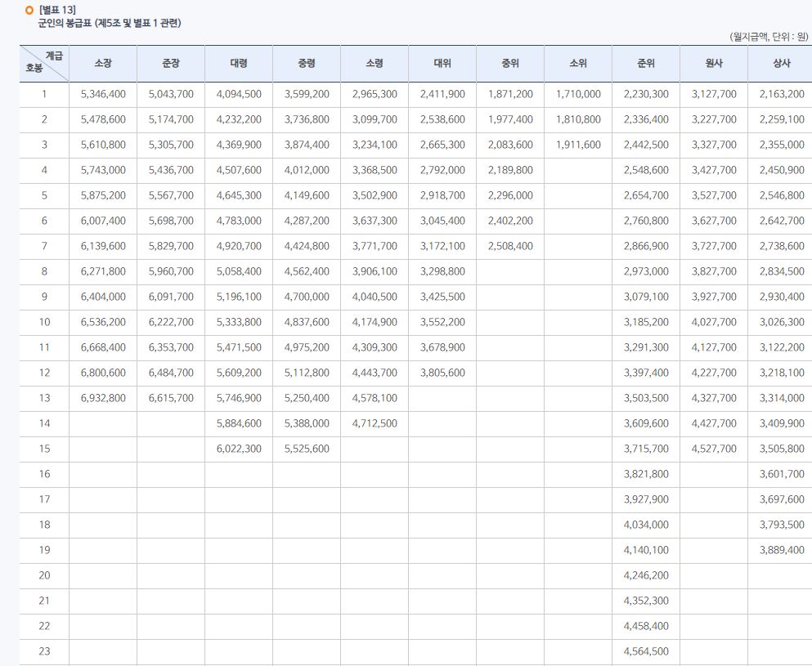Click cell value 3,298,800
This screenshot has height=666, width=812.
tap(442, 271)
